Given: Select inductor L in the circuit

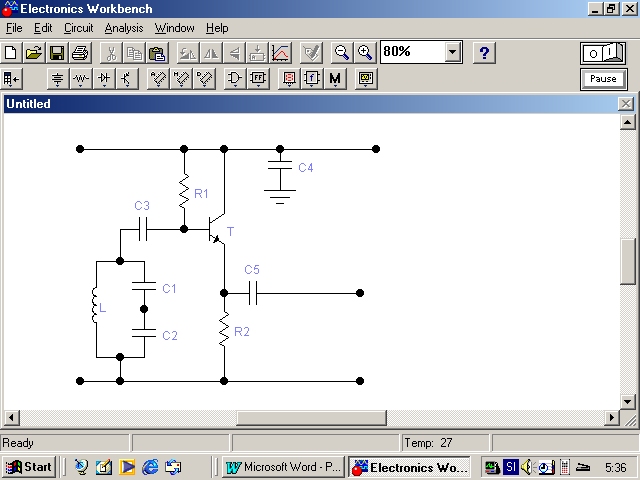Looking at the screenshot, I should 95,305.
